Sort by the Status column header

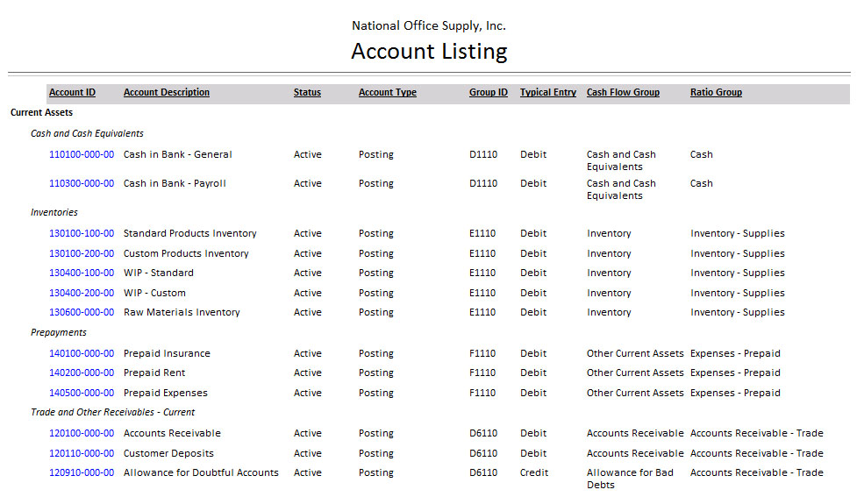(x=307, y=92)
